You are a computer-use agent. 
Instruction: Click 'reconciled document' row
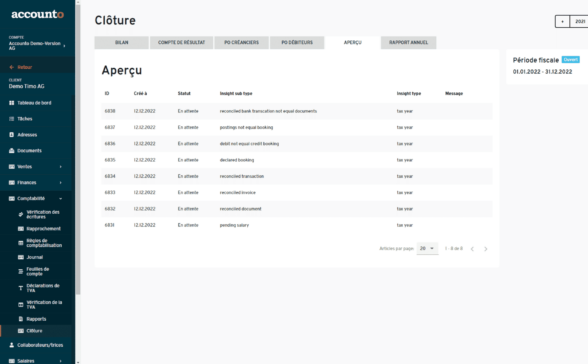(x=297, y=209)
